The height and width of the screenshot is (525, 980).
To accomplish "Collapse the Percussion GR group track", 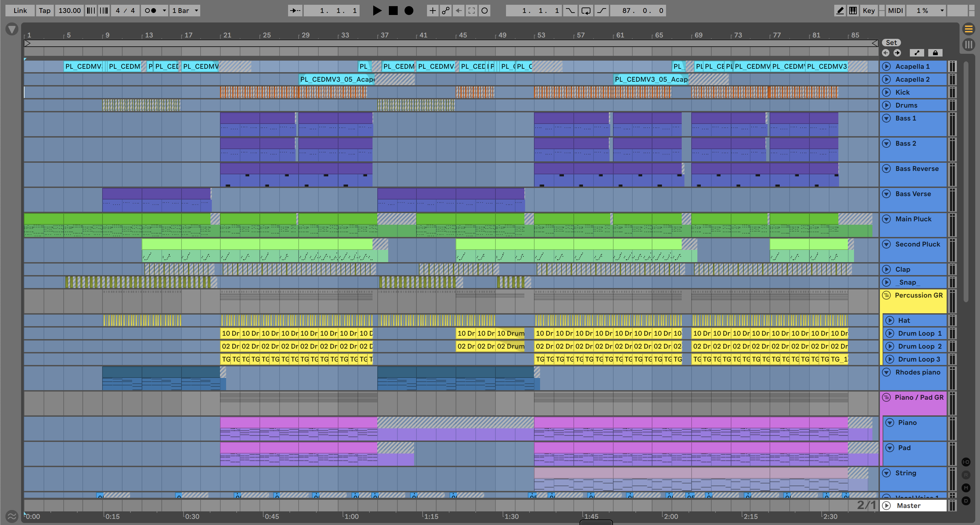I will click(x=886, y=295).
